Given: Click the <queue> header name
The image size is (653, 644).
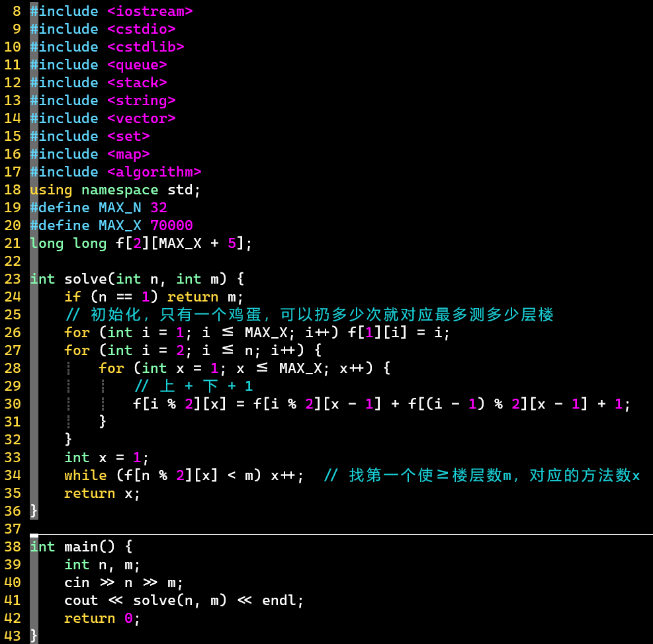Looking at the screenshot, I should click(x=137, y=65).
